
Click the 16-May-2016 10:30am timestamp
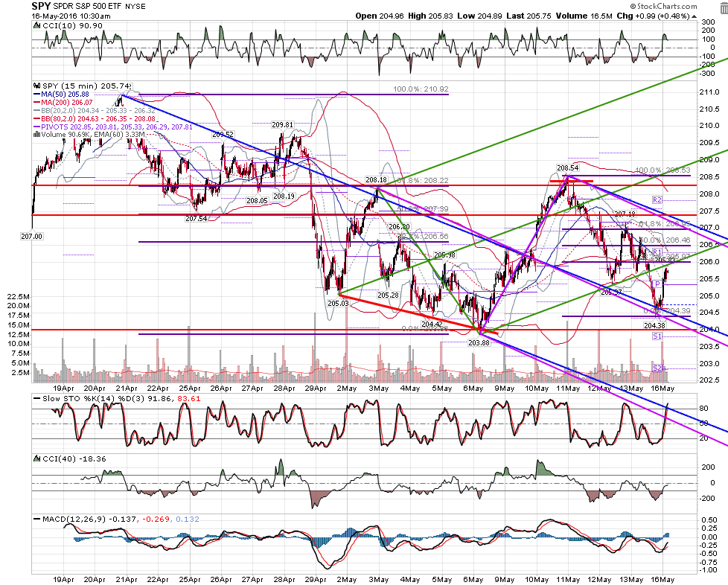click(x=71, y=16)
